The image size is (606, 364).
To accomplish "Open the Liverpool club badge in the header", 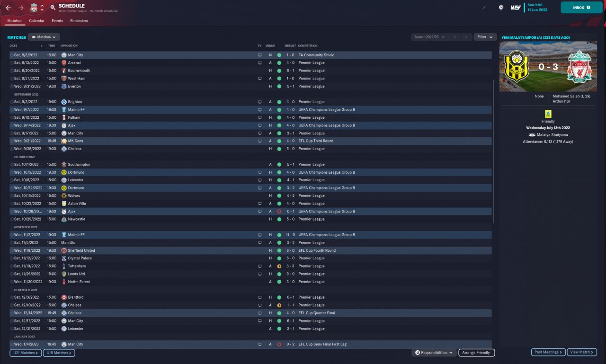I will tap(34, 8).
